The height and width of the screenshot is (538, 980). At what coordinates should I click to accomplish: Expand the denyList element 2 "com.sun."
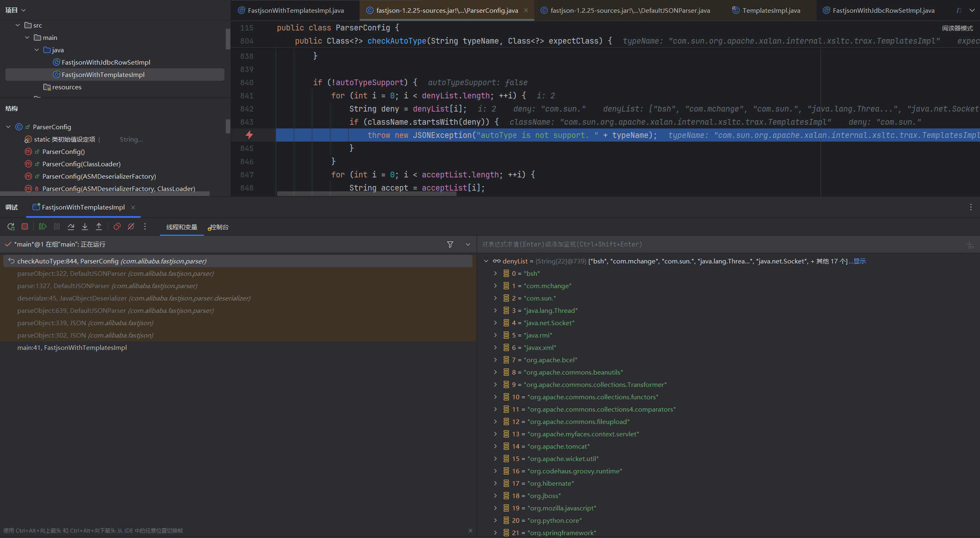[495, 298]
